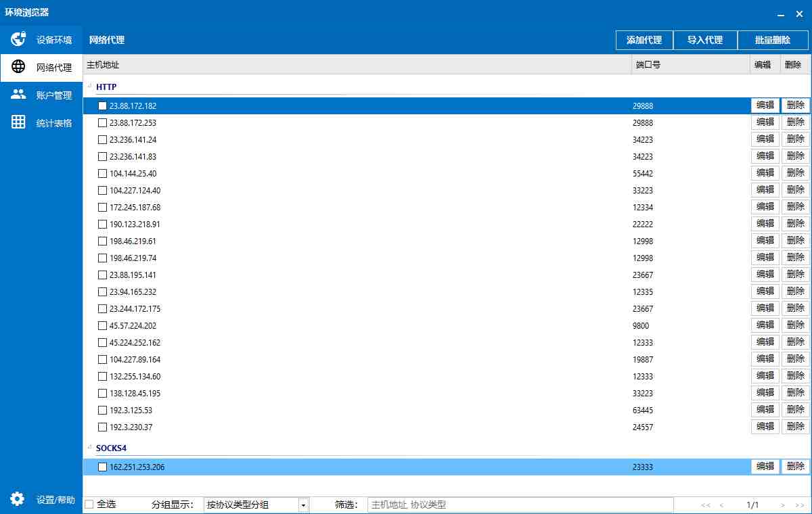Open the 设备环境 sidebar section
The width and height of the screenshot is (812, 514).
pyautogui.click(x=41, y=40)
